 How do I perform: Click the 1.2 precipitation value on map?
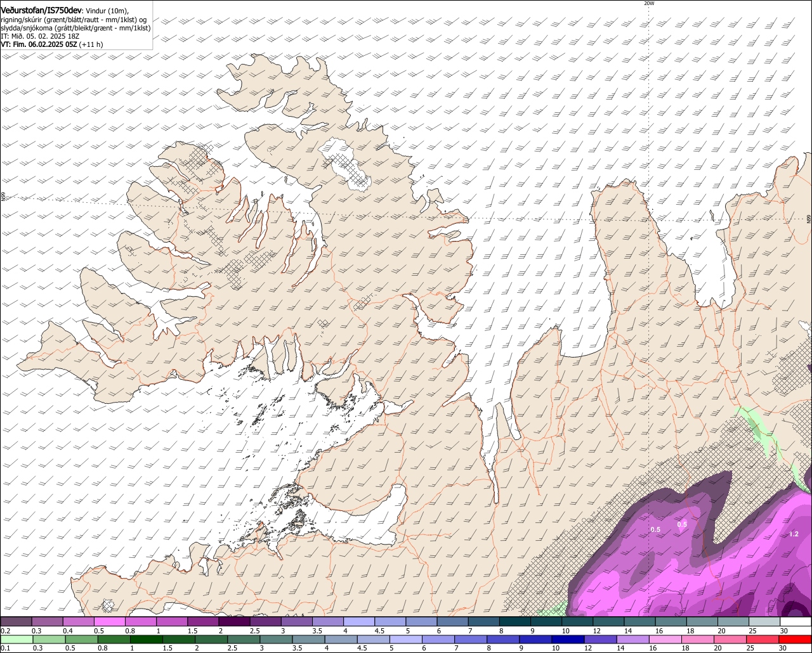(794, 534)
